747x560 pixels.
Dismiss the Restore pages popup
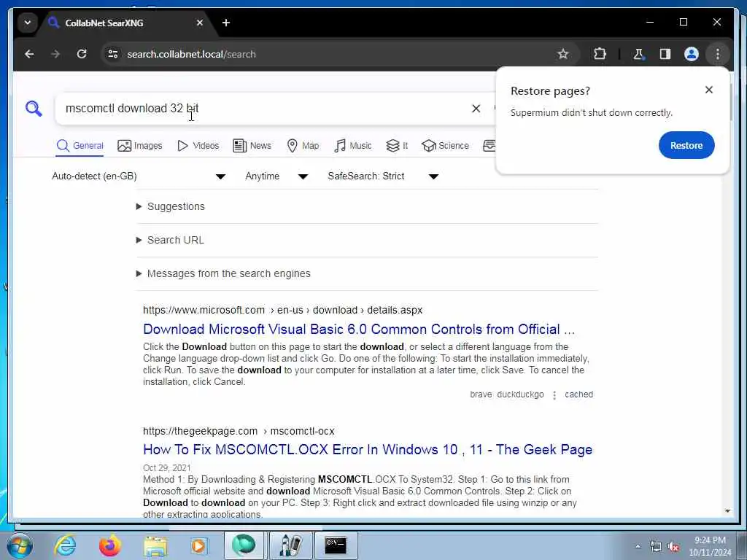point(709,90)
